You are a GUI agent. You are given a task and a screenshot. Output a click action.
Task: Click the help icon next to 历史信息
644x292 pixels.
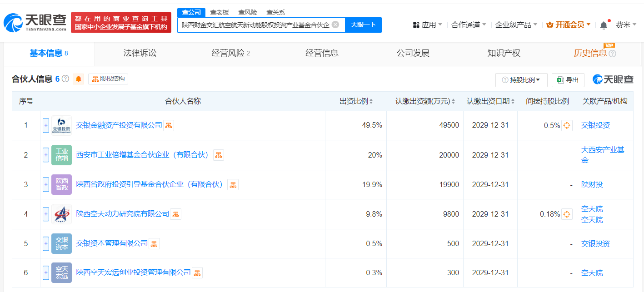(612, 54)
